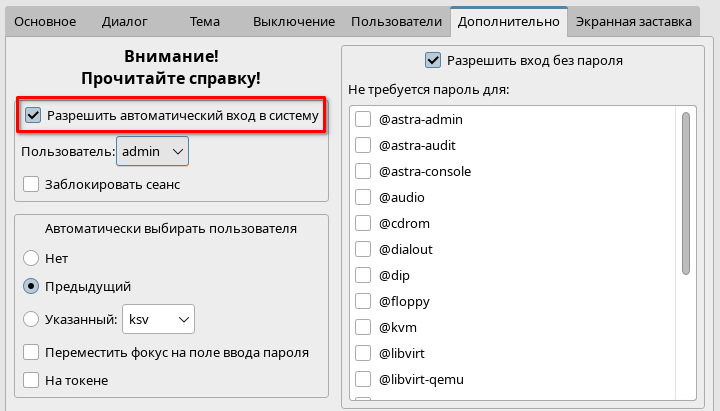Viewport: 720px width, 411px height.
Task: Enable the Заблокировать сеанс checkbox
Action: (31, 184)
